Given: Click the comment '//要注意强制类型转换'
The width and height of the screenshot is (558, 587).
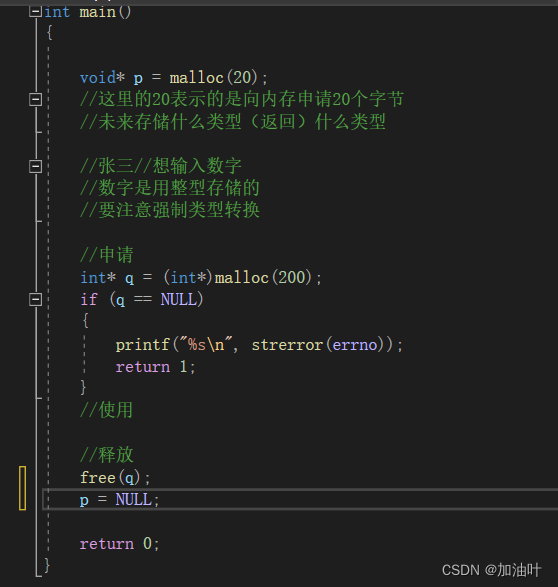Looking at the screenshot, I should click(x=170, y=210).
